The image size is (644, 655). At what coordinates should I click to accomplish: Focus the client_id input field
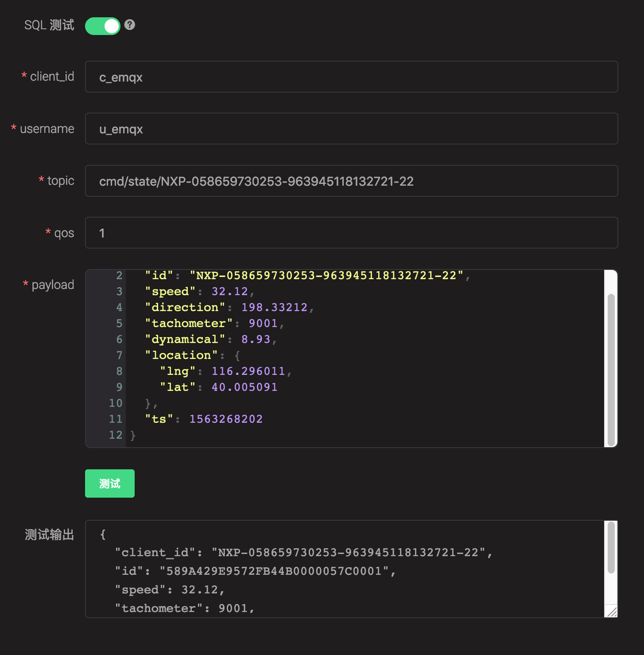tap(351, 77)
